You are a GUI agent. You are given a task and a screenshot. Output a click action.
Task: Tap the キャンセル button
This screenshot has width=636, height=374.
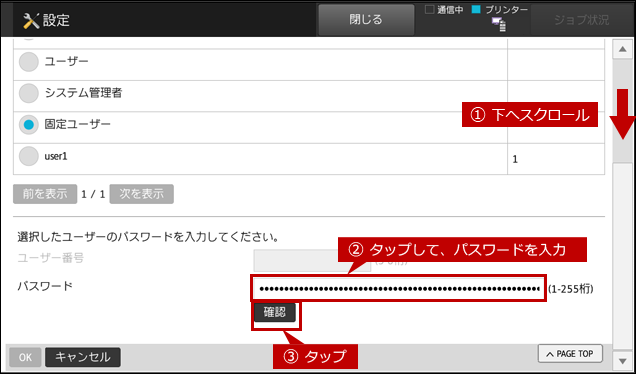tap(83, 357)
